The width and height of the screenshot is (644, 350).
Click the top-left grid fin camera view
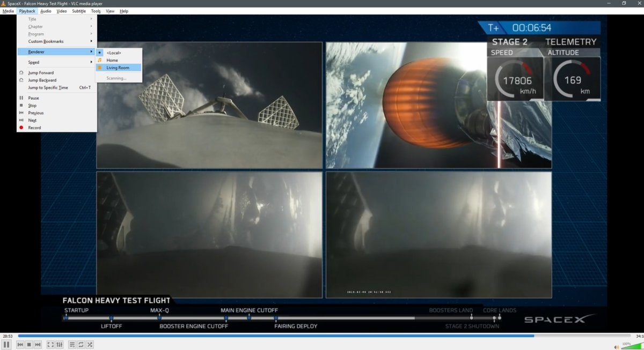point(209,105)
